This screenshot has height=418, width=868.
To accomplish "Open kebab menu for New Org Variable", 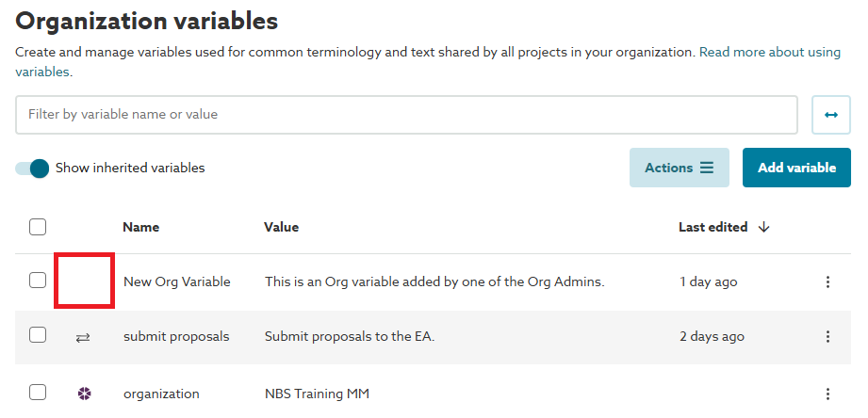I will [x=827, y=281].
